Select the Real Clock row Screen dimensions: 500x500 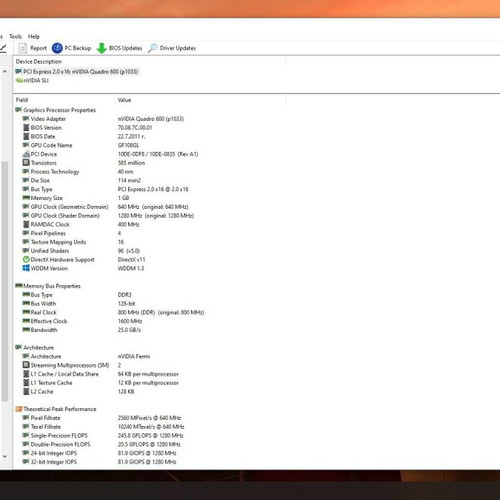point(113,312)
